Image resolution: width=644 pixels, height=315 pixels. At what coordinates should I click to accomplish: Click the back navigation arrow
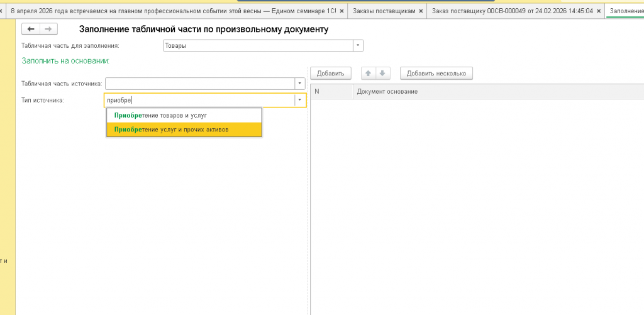[31, 29]
